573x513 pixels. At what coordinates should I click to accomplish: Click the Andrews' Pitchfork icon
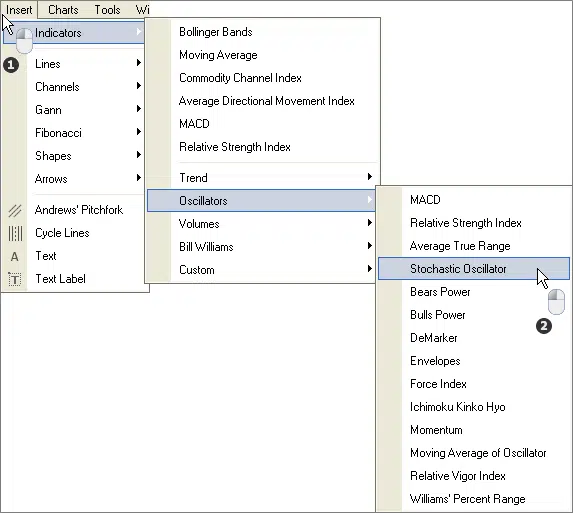click(x=15, y=210)
